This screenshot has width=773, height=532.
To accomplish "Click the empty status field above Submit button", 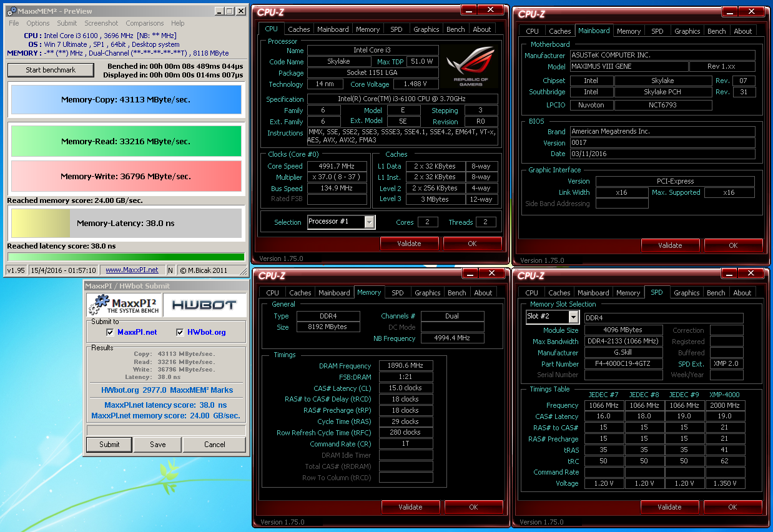I will [165, 430].
